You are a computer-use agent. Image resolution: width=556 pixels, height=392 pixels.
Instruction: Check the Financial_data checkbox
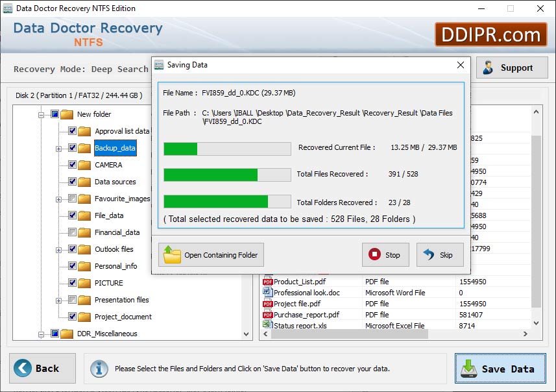pos(72,232)
